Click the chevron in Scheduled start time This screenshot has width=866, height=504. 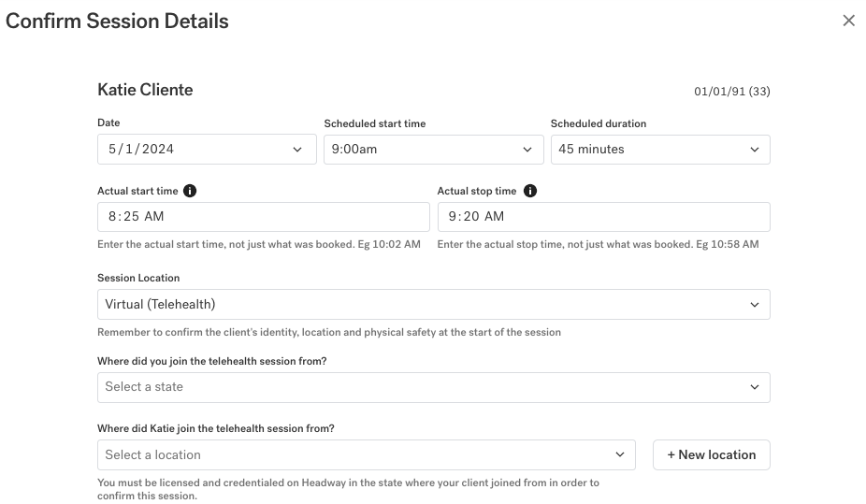point(526,150)
